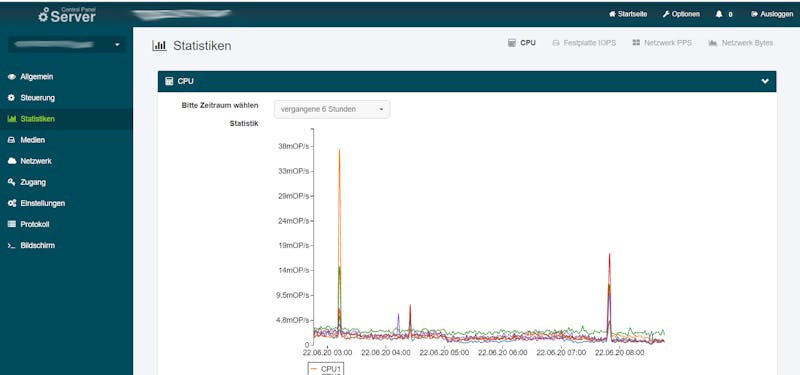Click the key icon beside Zugang
The height and width of the screenshot is (375, 800).
click(12, 182)
